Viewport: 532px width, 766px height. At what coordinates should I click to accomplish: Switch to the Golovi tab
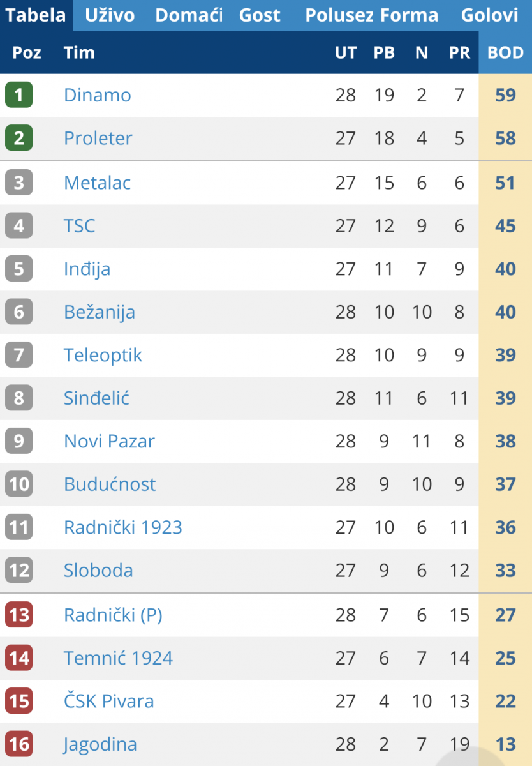(491, 15)
